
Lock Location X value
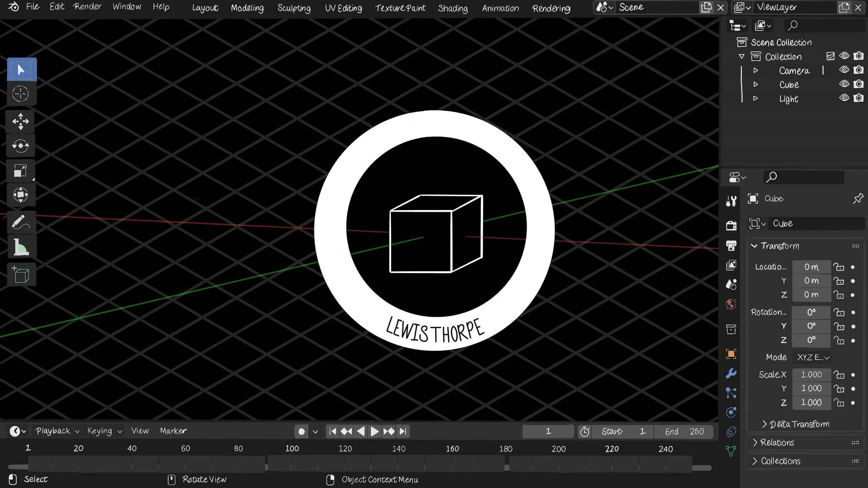pyautogui.click(x=839, y=267)
